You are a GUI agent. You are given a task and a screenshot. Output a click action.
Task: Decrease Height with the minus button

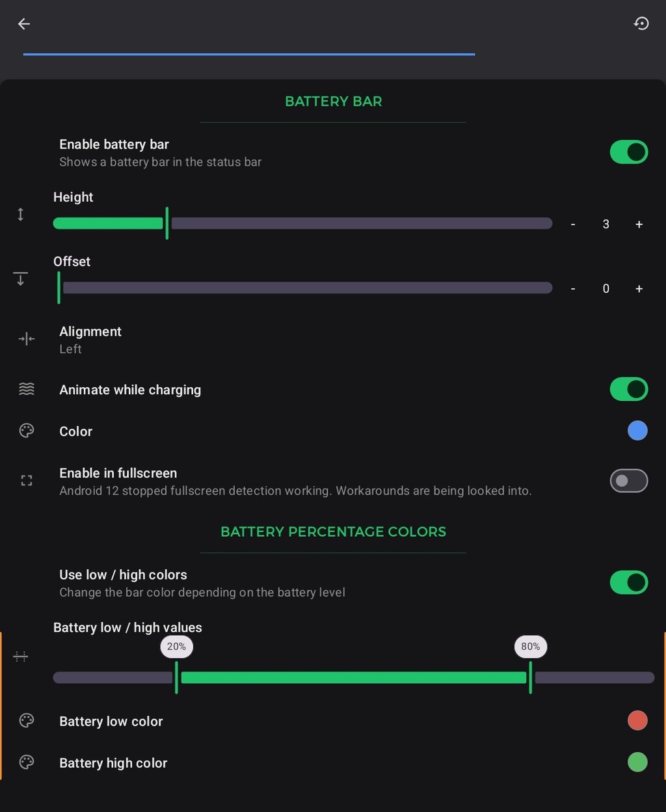(x=573, y=224)
